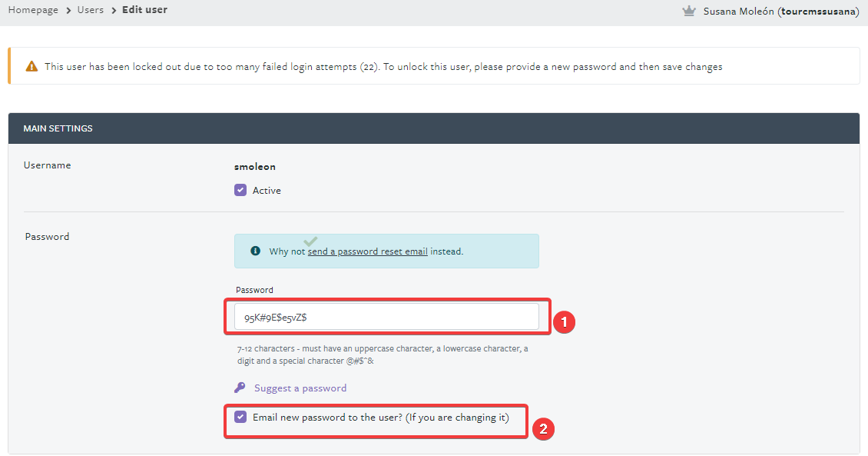This screenshot has width=868, height=456.
Task: Click the Password section label on the left
Action: coord(47,237)
